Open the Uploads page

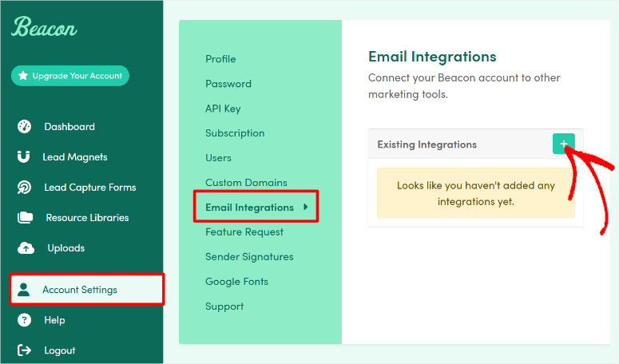click(x=66, y=248)
